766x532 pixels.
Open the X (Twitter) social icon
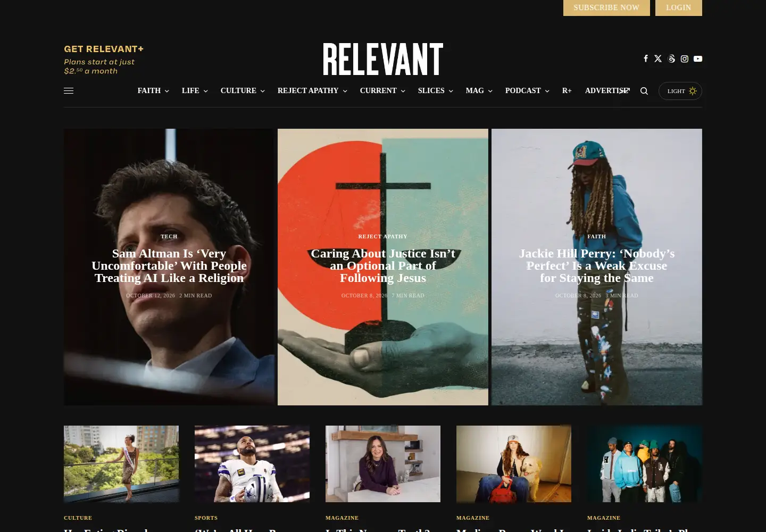coord(658,59)
